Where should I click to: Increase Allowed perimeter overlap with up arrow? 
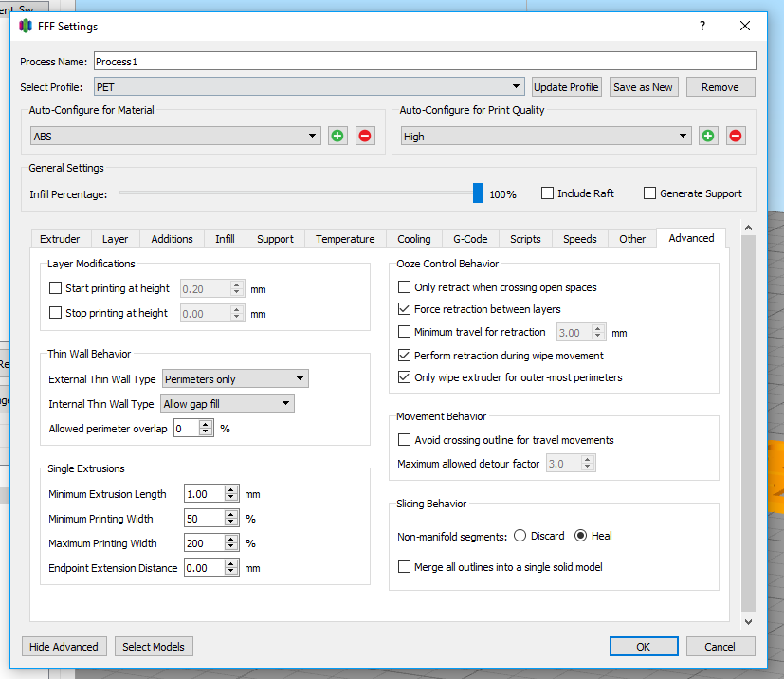tap(206, 425)
